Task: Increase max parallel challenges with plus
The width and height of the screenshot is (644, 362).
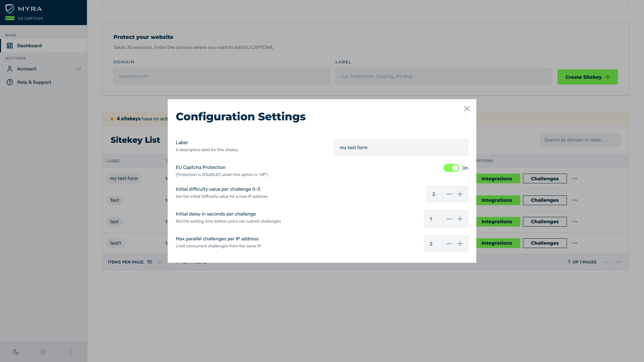Action: coord(460,244)
